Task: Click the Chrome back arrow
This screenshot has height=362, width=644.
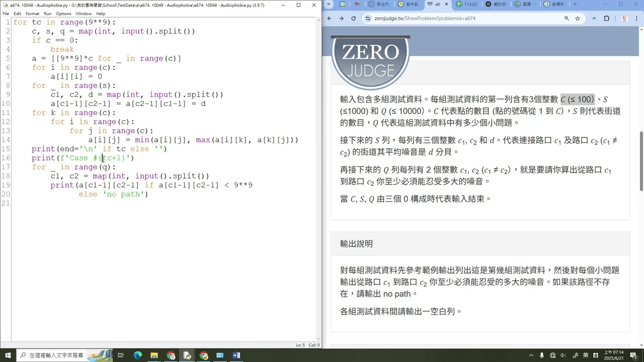Action: pos(329,18)
